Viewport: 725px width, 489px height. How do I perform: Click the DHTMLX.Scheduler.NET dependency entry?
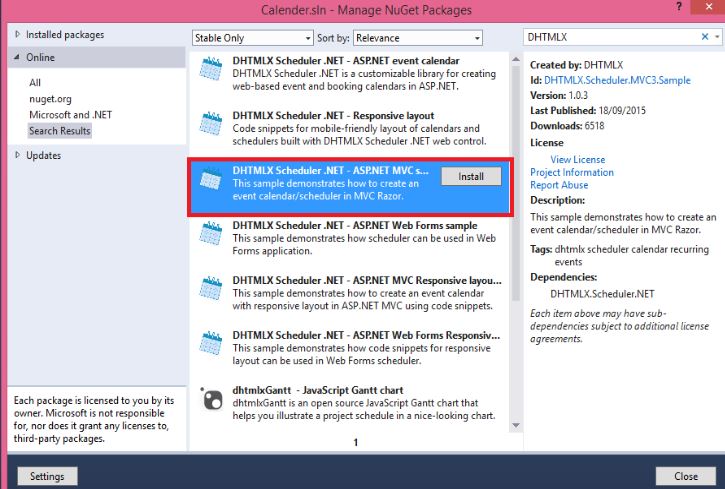point(602,294)
